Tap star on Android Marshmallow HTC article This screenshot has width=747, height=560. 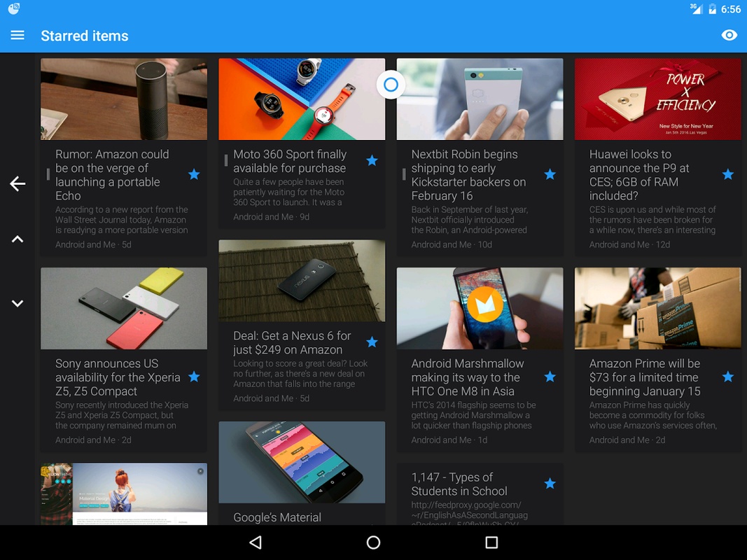click(550, 377)
